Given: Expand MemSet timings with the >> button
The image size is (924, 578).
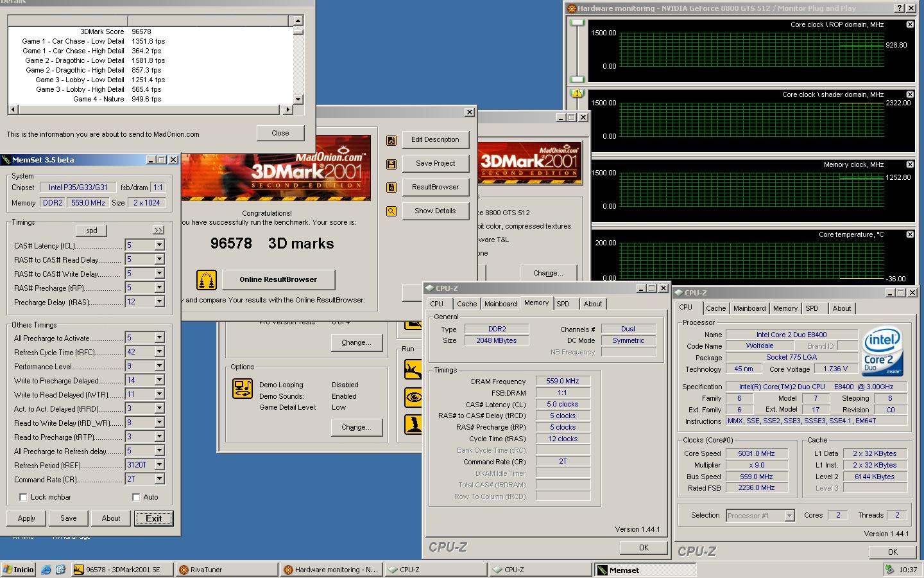Looking at the screenshot, I should click(x=158, y=230).
